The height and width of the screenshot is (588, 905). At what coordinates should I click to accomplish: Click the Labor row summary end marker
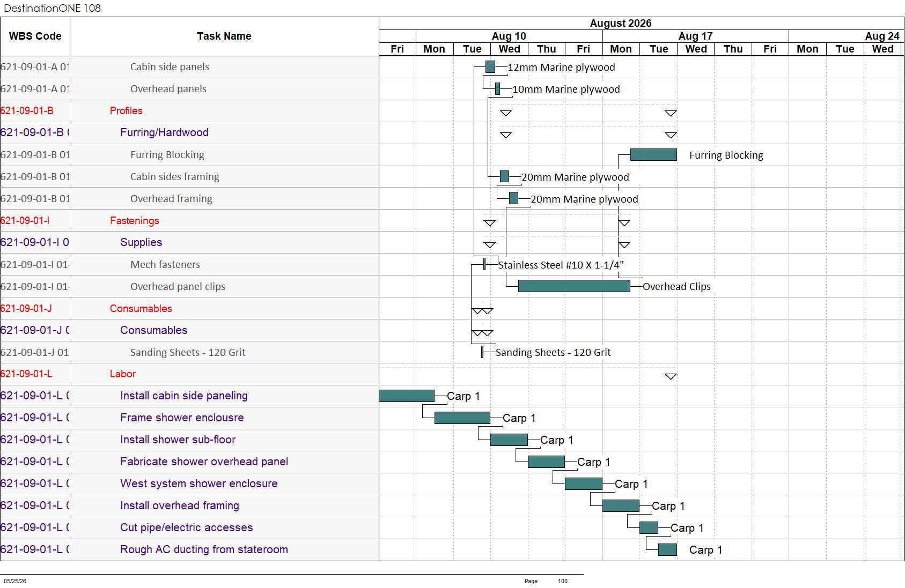[x=671, y=376]
